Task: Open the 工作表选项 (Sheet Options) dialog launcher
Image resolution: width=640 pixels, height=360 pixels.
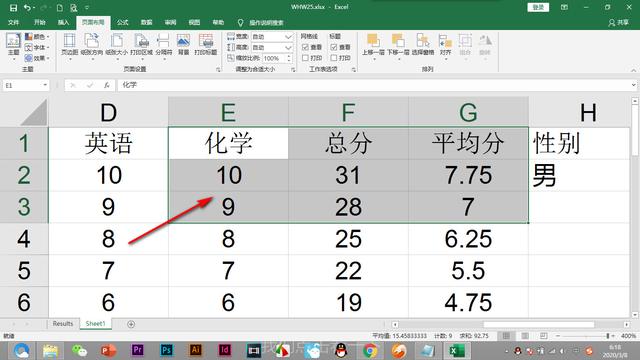Action: point(353,70)
